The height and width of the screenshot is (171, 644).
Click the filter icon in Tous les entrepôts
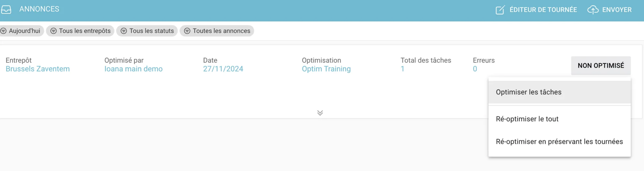pyautogui.click(x=53, y=31)
